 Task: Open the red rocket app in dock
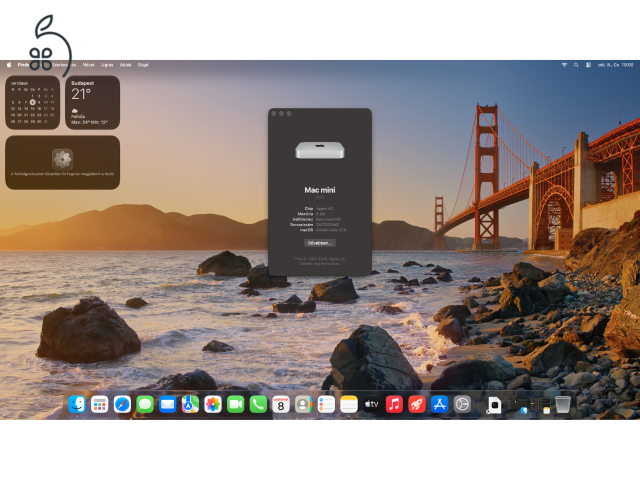pyautogui.click(x=417, y=404)
